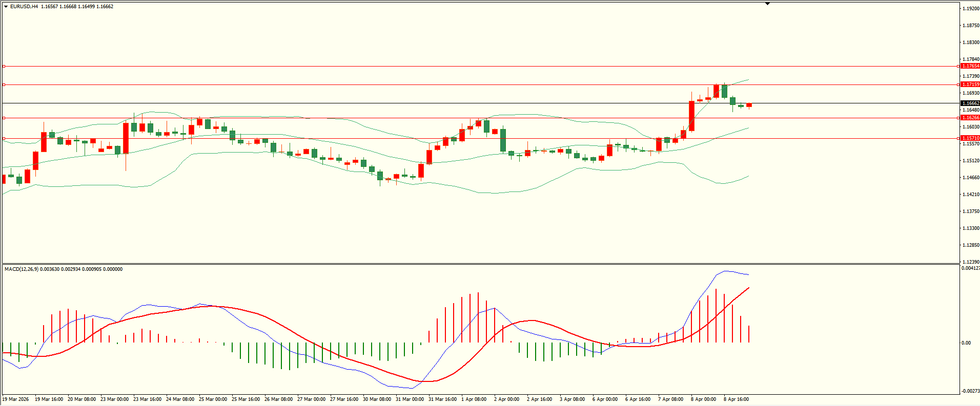Select the 1.15710 red price label

coord(970,138)
